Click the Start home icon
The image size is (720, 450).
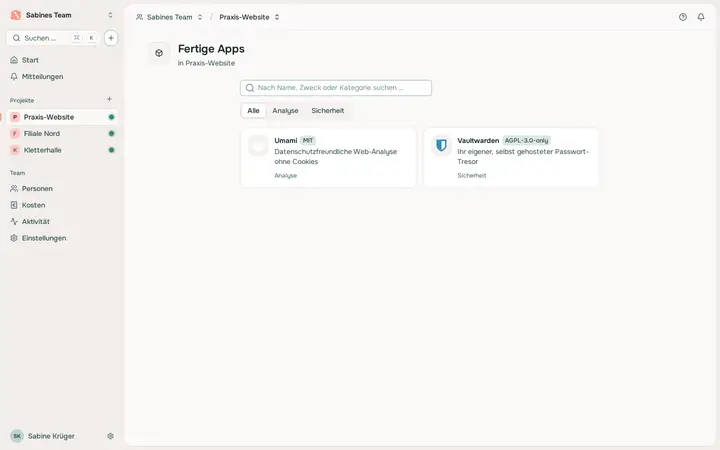tap(14, 60)
